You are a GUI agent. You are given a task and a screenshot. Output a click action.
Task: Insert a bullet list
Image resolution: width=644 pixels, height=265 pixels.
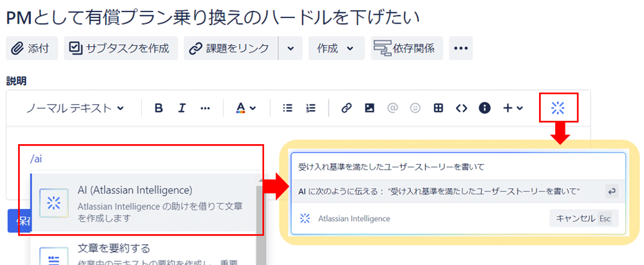tap(288, 108)
